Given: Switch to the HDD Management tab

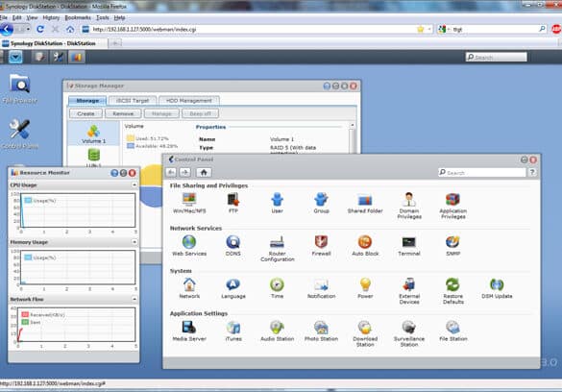Looking at the screenshot, I should coord(189,101).
